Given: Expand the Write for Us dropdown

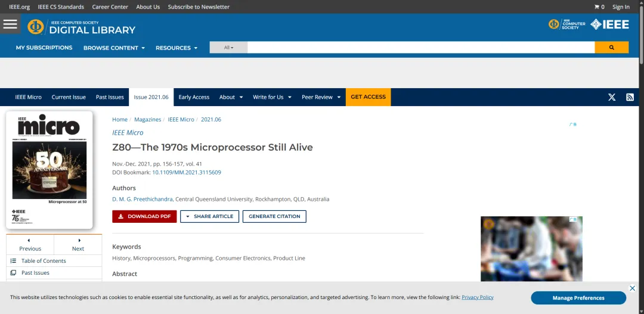Looking at the screenshot, I should point(272,97).
